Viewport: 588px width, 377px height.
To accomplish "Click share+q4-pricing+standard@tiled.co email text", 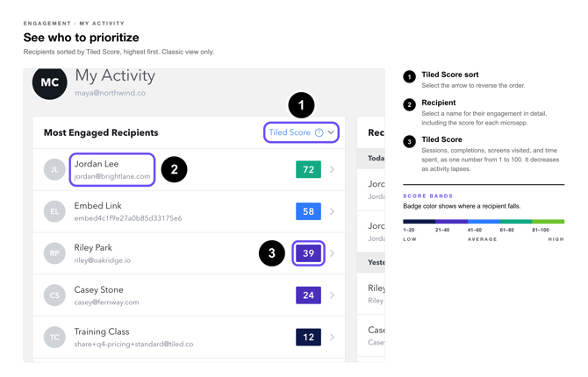I will tap(134, 344).
